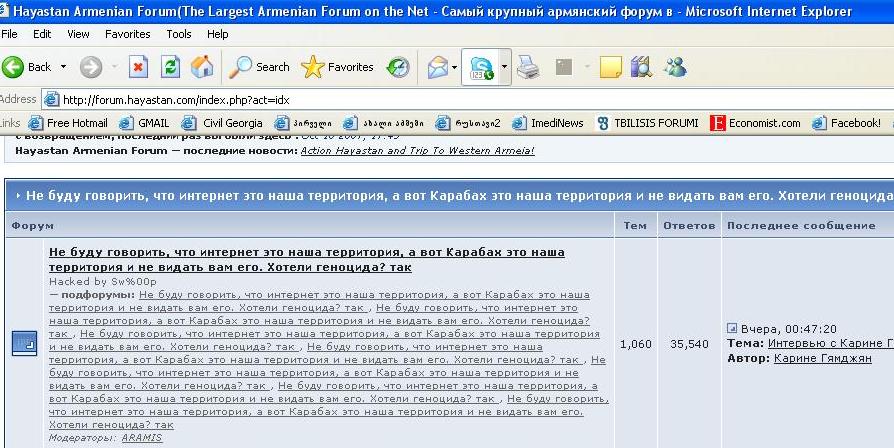This screenshot has height=448, width=894.
Task: Click the Links toolbar label
Action: pos(10,123)
